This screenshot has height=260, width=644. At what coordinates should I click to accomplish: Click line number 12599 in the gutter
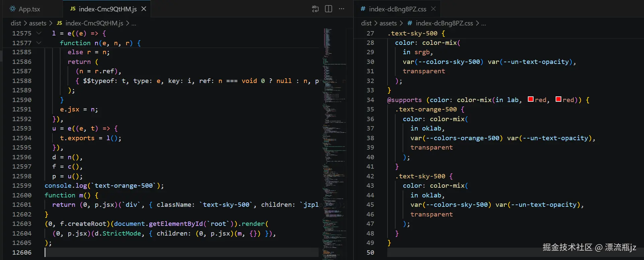22,186
